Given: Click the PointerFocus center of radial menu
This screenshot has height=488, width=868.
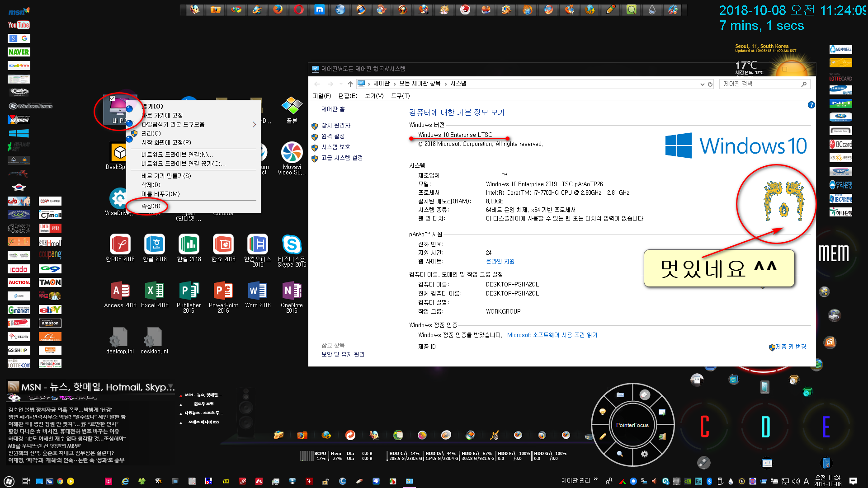Looking at the screenshot, I should 632,425.
